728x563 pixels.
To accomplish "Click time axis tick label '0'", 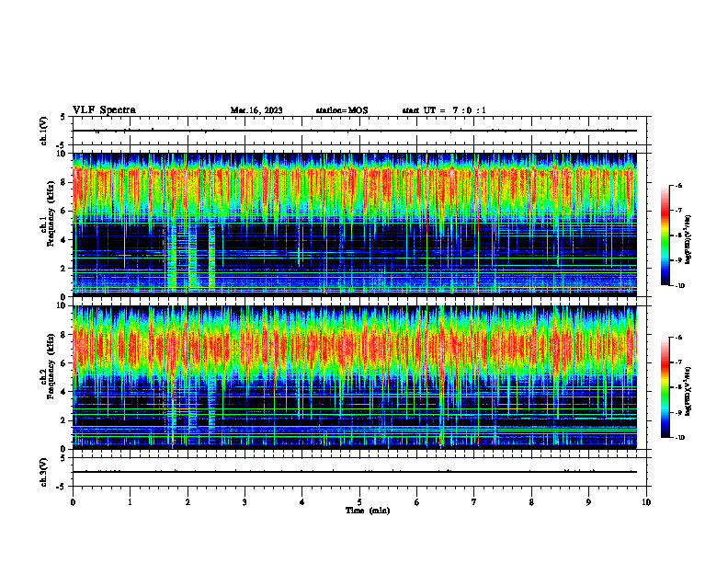I will (73, 502).
